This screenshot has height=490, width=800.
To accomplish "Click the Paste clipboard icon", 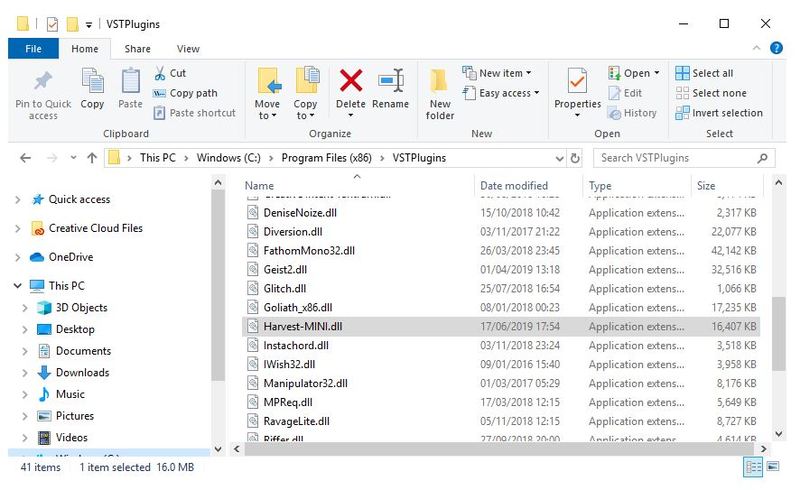I will (x=131, y=81).
